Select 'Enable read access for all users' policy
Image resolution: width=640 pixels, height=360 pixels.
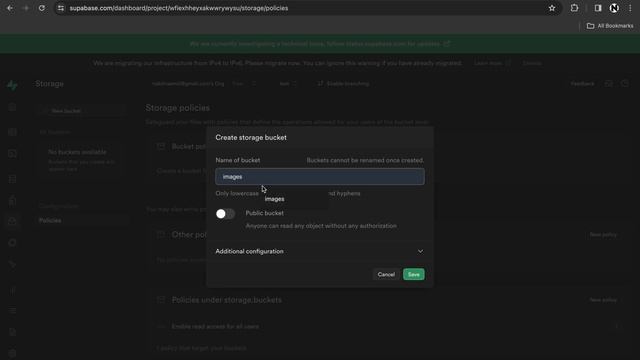tap(215, 327)
